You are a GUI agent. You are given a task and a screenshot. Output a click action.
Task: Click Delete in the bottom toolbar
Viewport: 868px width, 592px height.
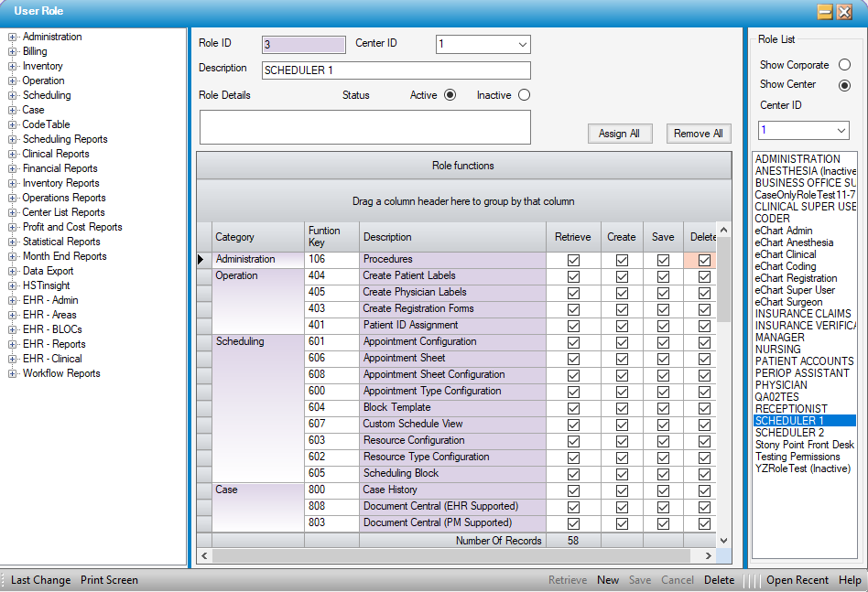719,580
